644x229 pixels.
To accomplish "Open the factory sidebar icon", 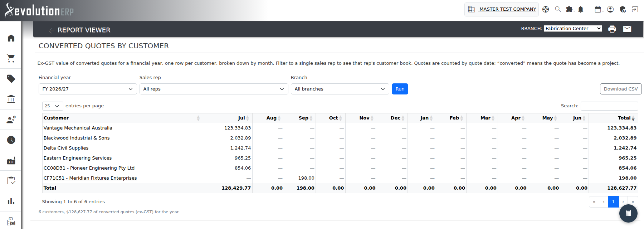I will (11, 160).
